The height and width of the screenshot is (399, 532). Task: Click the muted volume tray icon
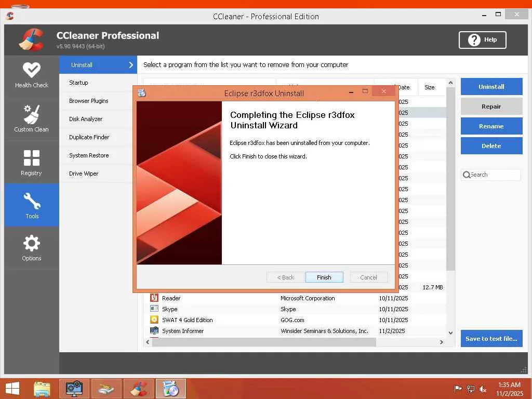pyautogui.click(x=483, y=389)
